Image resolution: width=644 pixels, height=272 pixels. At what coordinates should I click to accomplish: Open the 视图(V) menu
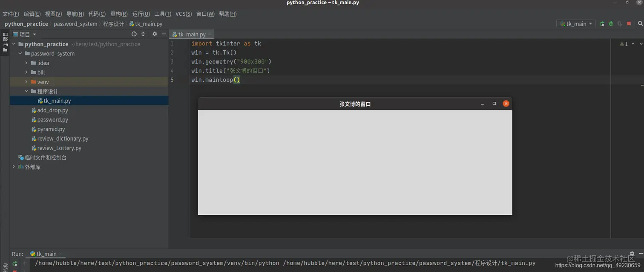(x=54, y=14)
